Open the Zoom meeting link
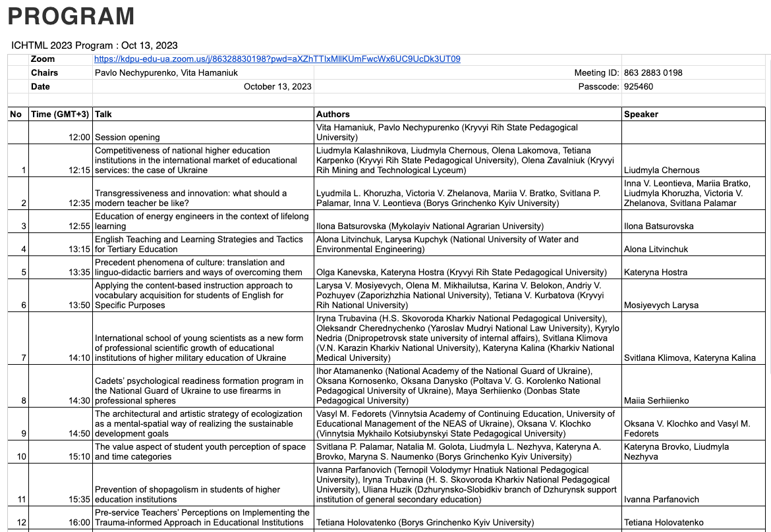The image size is (771, 532). [x=277, y=59]
